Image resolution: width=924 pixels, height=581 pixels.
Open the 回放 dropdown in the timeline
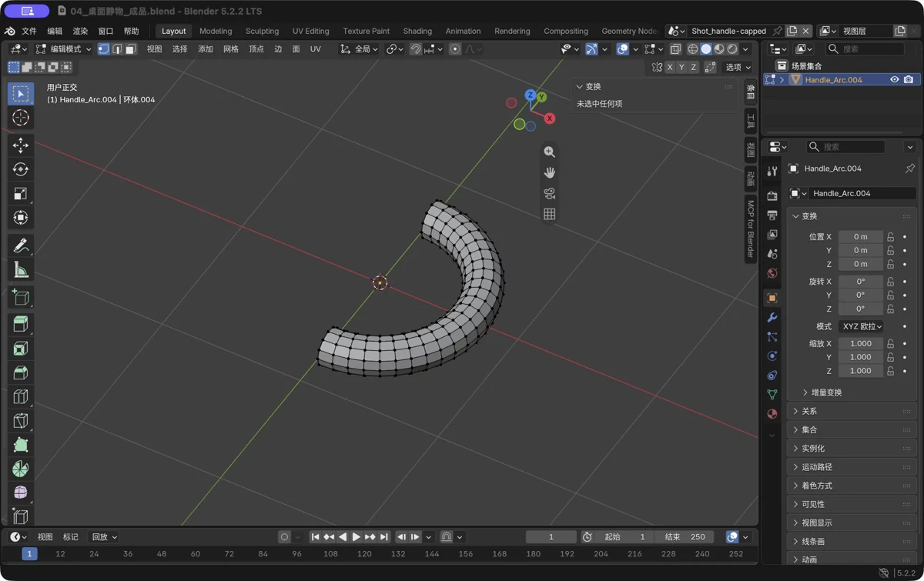tap(104, 537)
